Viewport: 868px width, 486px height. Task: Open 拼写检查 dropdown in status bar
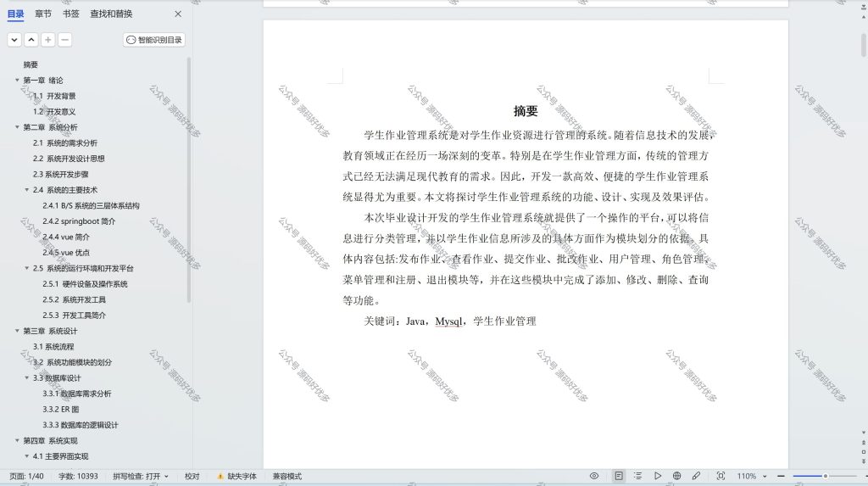tap(141, 476)
